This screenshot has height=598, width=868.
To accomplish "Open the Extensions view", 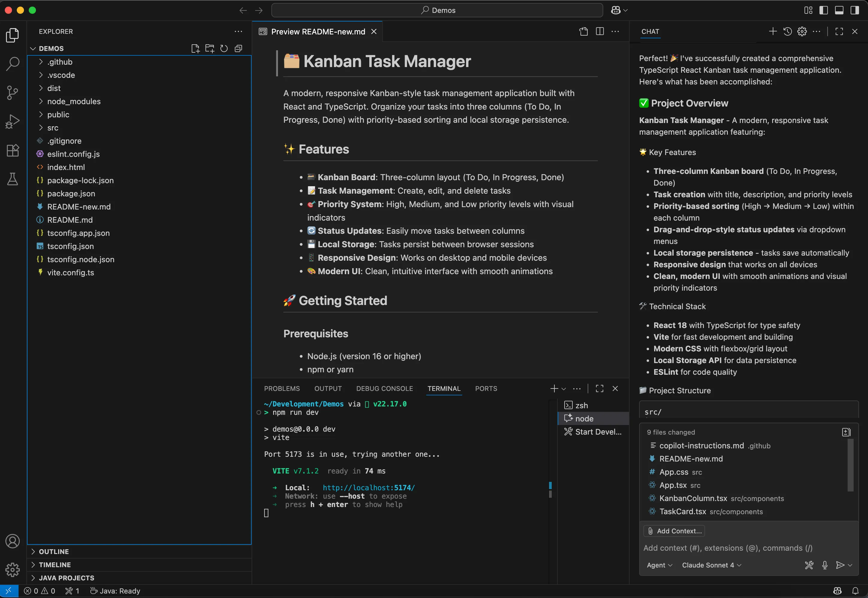I will click(x=12, y=151).
